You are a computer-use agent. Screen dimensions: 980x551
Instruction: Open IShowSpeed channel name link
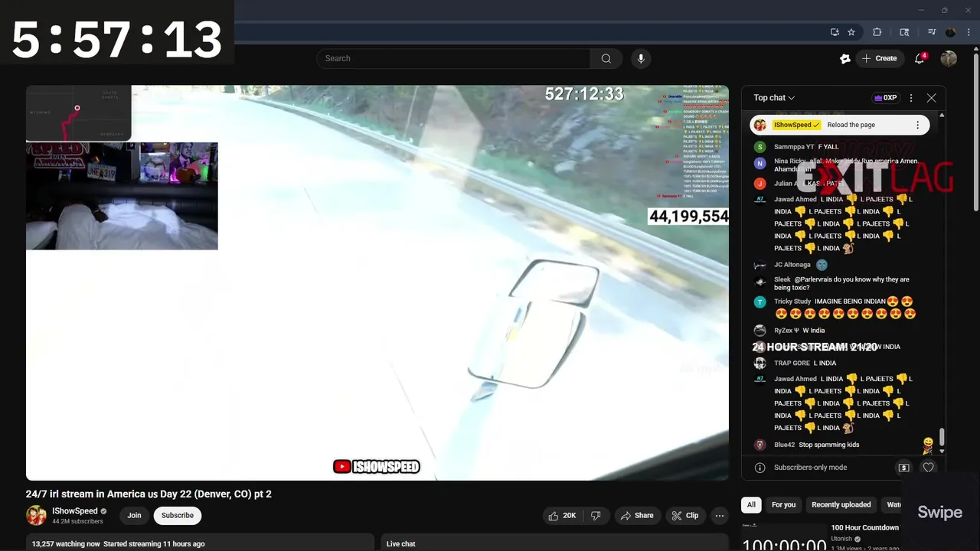[75, 511]
